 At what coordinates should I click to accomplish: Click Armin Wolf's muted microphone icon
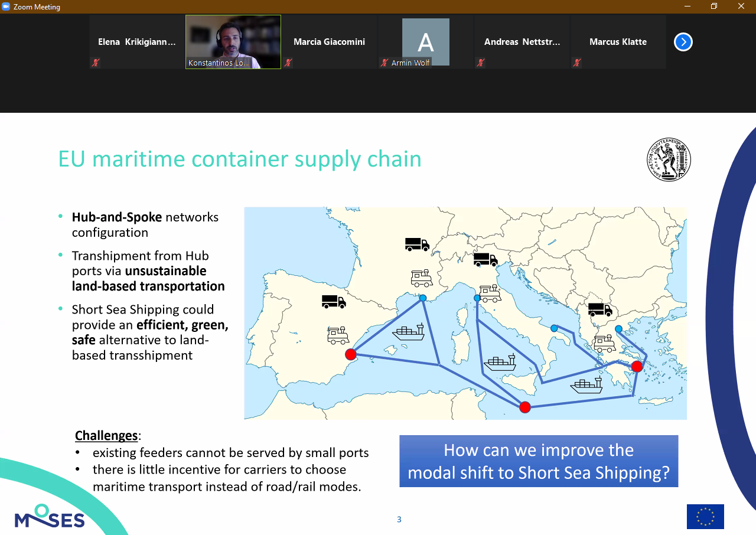(x=384, y=62)
